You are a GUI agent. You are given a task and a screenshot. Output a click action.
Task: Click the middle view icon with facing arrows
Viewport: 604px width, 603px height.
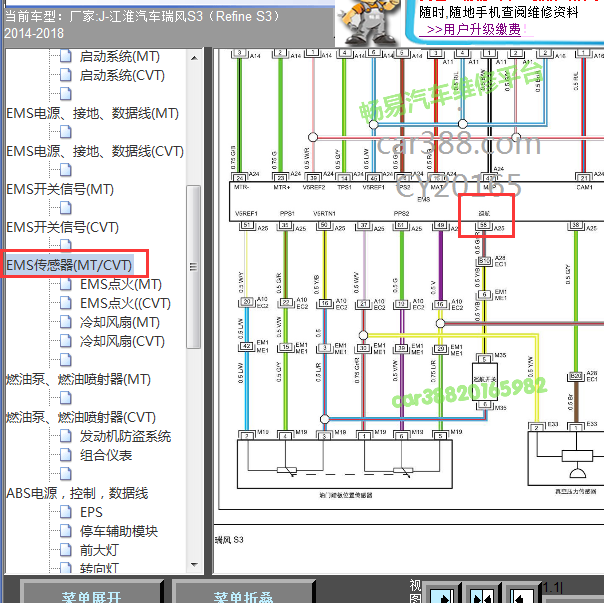point(482,595)
